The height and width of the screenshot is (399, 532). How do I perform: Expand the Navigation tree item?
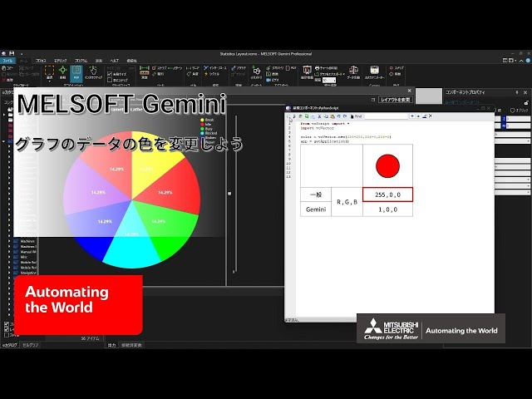pos(9,273)
